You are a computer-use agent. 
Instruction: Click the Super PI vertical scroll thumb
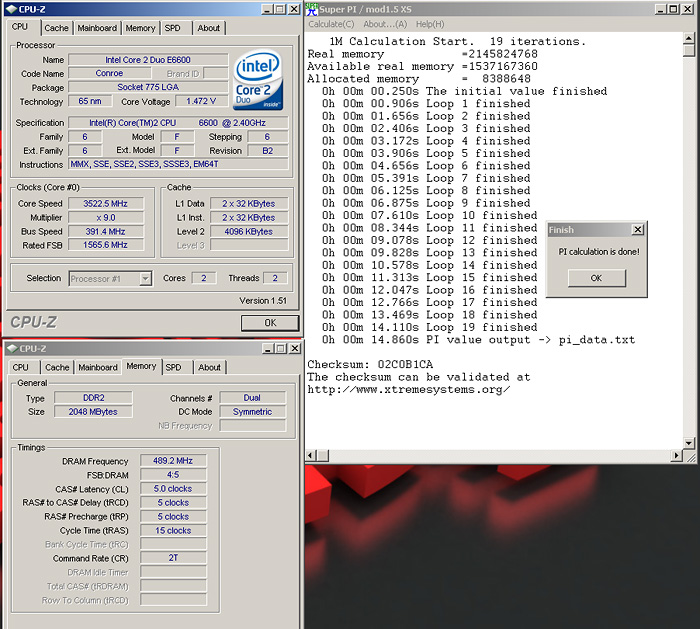pyautogui.click(x=689, y=50)
